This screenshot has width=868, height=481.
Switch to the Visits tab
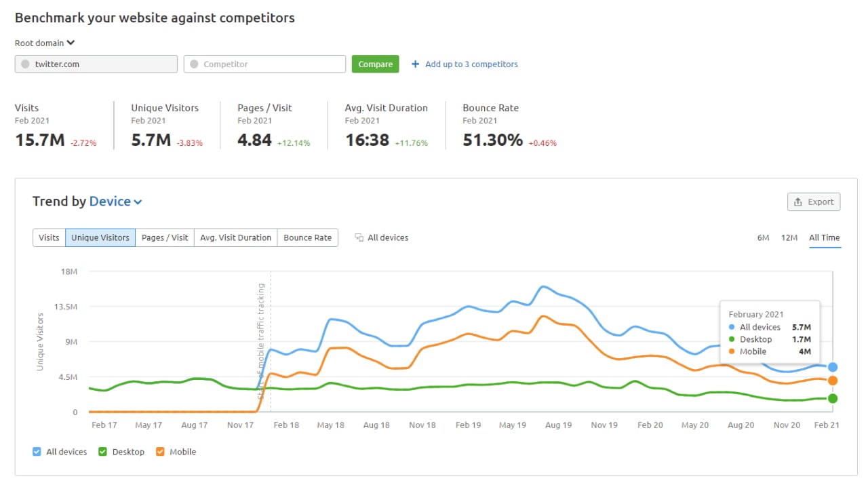[x=49, y=237]
